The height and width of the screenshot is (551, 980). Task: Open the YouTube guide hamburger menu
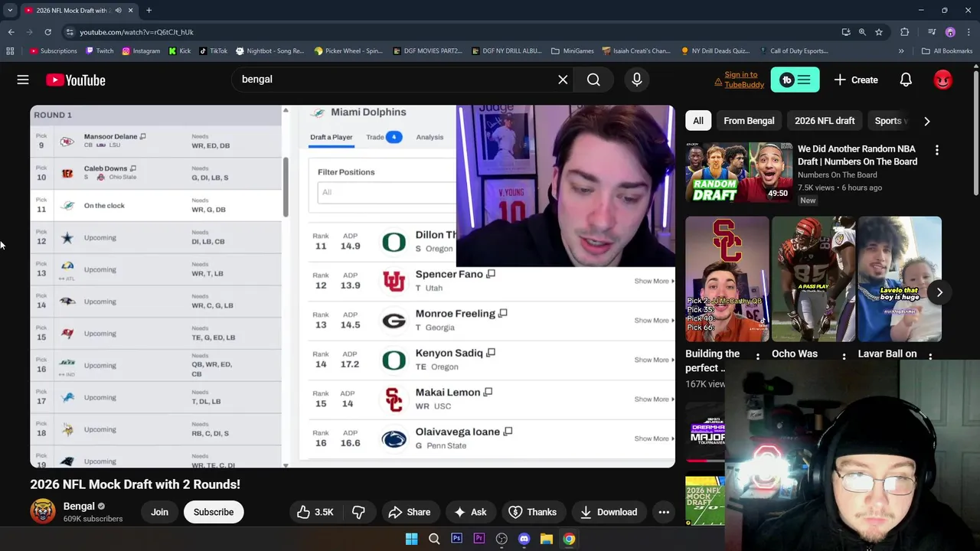(23, 80)
